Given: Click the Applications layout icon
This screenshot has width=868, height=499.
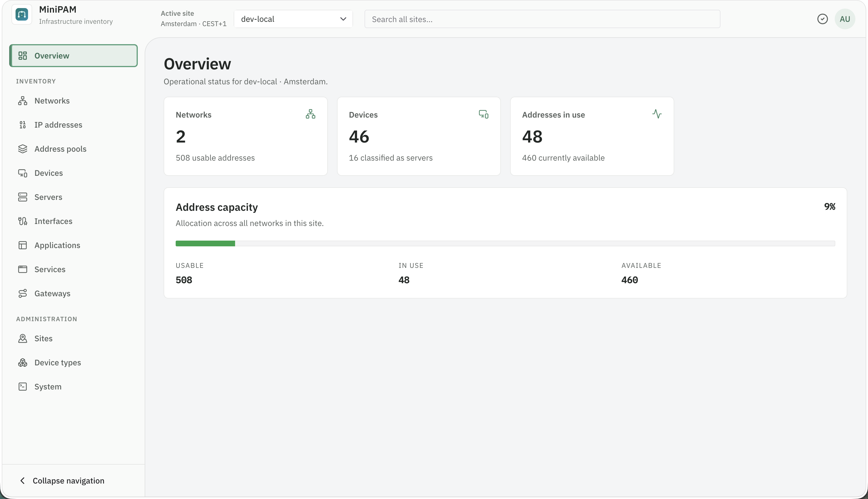Looking at the screenshot, I should coord(23,245).
